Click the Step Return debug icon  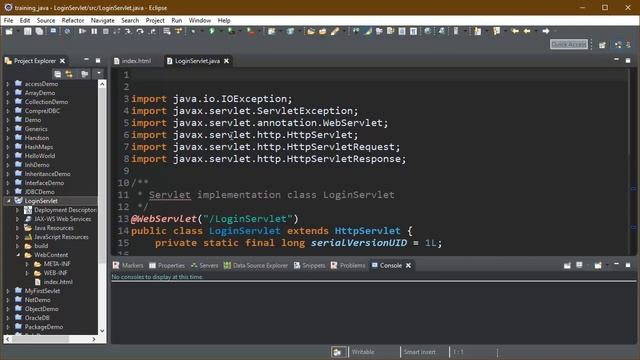pyautogui.click(x=152, y=31)
